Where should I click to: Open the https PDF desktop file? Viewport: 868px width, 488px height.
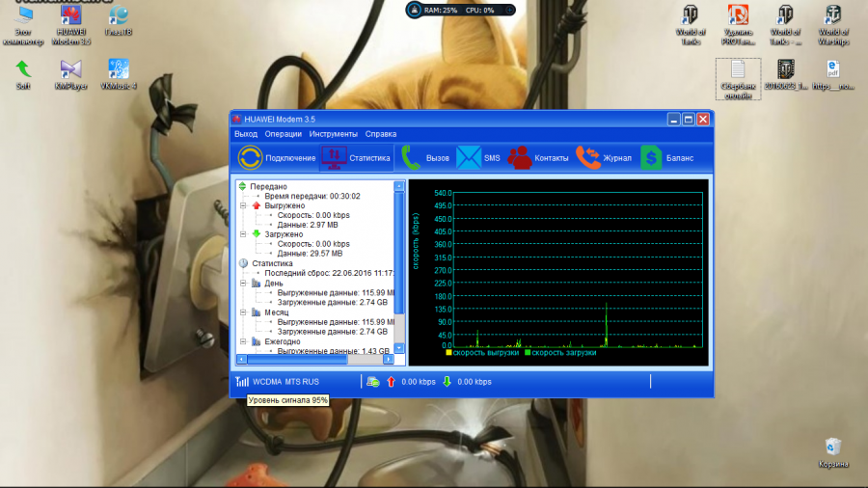(833, 74)
